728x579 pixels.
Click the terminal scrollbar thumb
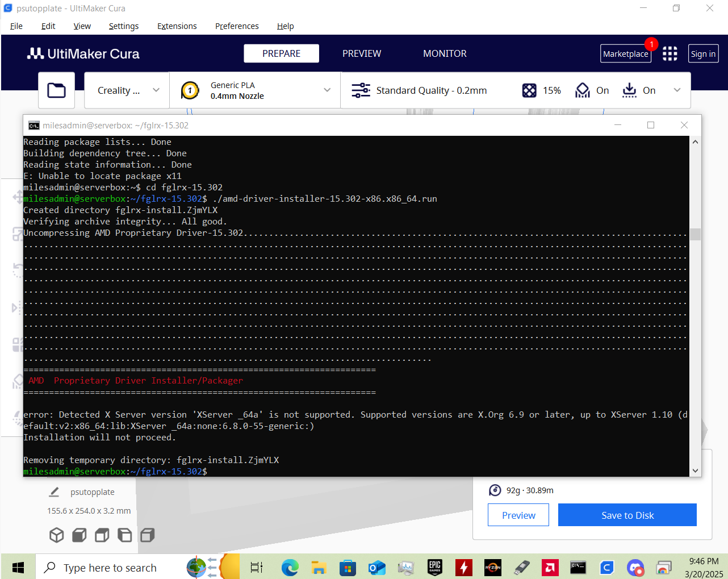(695, 234)
